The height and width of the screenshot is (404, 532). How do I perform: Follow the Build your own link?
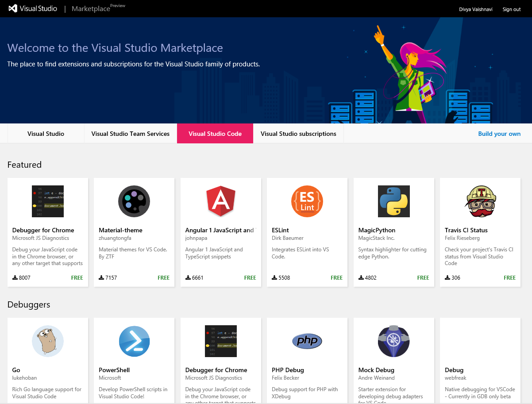coord(499,134)
